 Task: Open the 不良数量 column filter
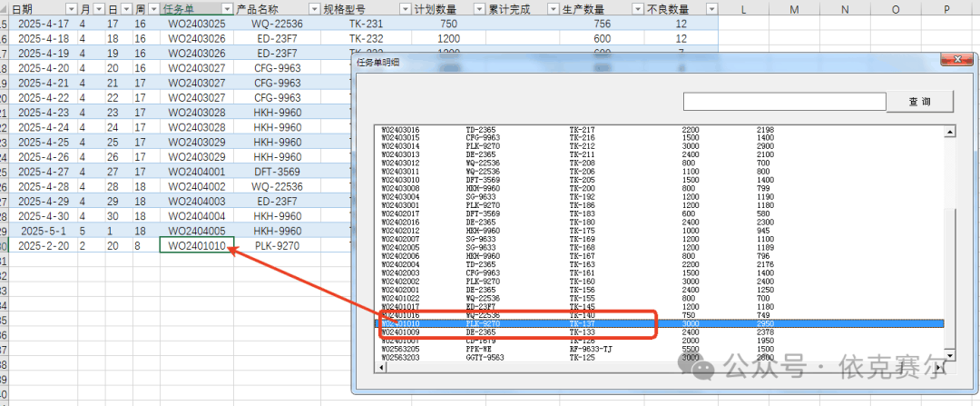coord(710,8)
